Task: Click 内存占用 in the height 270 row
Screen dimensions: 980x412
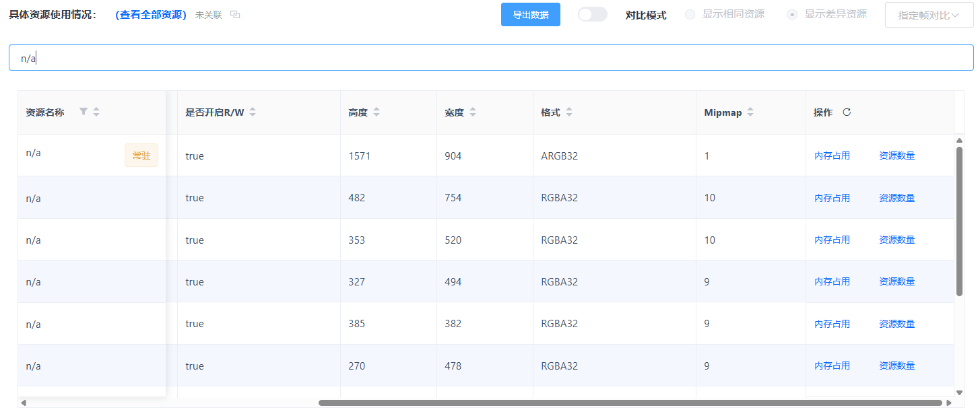Action: (832, 366)
